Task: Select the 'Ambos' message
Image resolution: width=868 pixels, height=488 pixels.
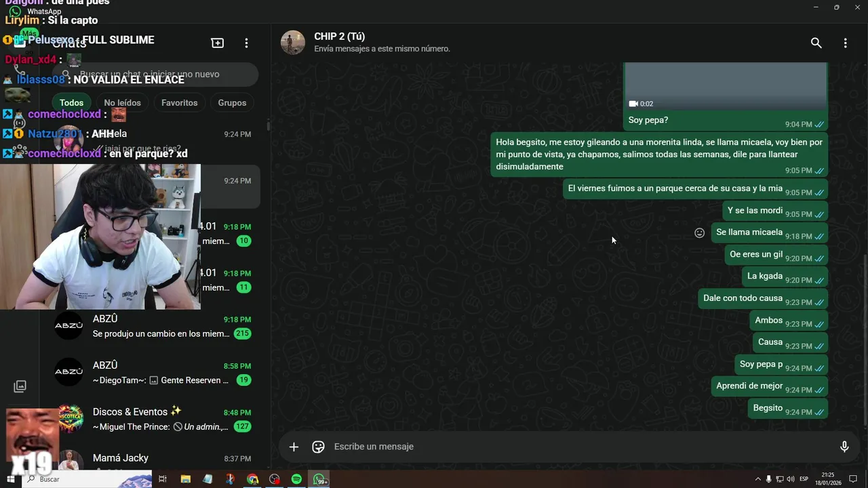Action: tap(789, 321)
